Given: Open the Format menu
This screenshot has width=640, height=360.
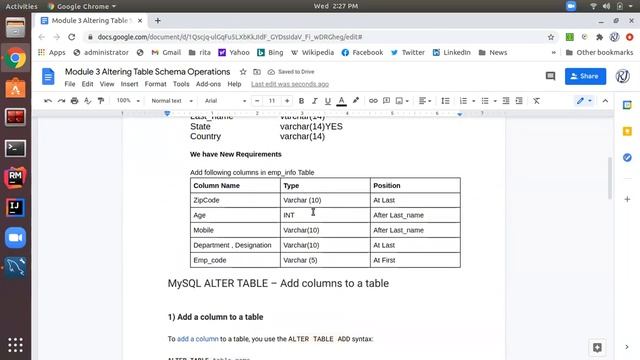Looking at the screenshot, I should [x=156, y=84].
